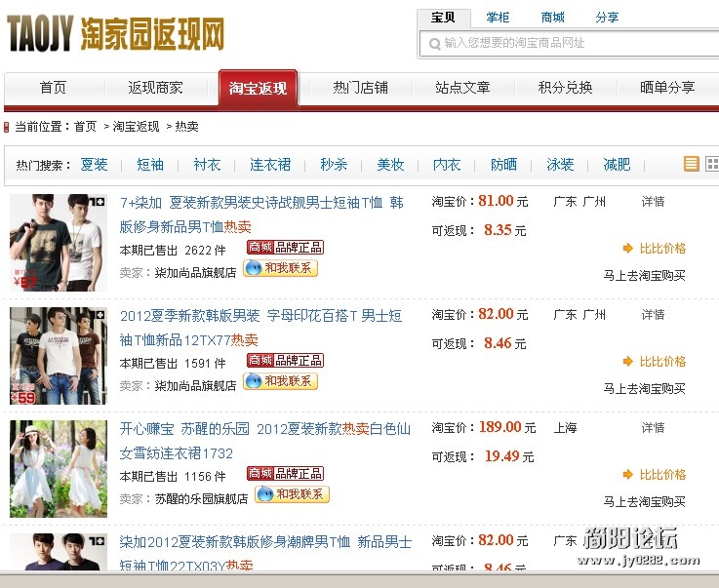Click hot search keyword 短袖

click(x=150, y=164)
